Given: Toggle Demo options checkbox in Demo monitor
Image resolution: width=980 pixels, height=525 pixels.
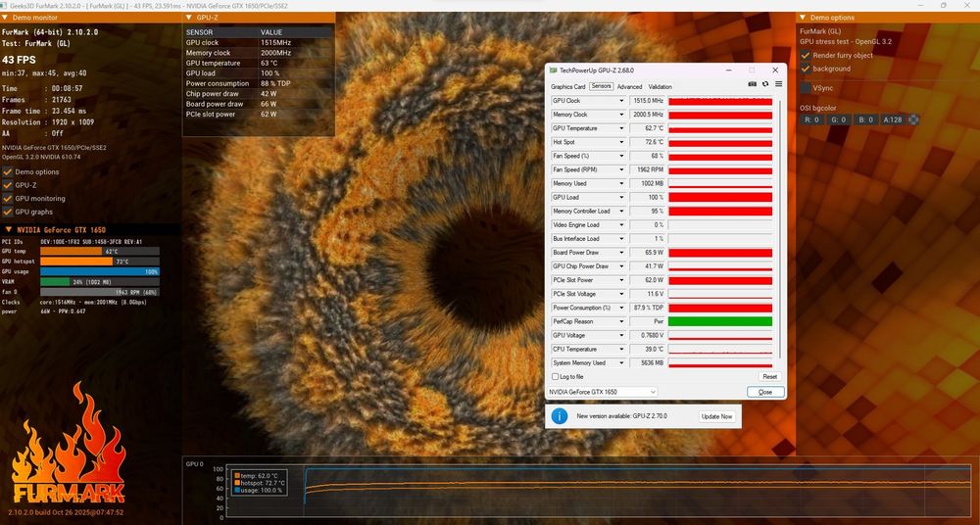Looking at the screenshot, I should point(8,171).
